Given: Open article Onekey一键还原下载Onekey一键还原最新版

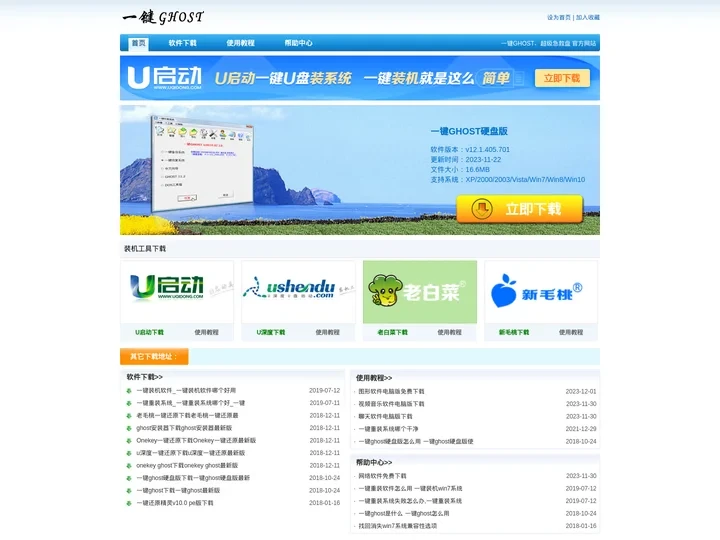Looking at the screenshot, I should tap(196, 440).
